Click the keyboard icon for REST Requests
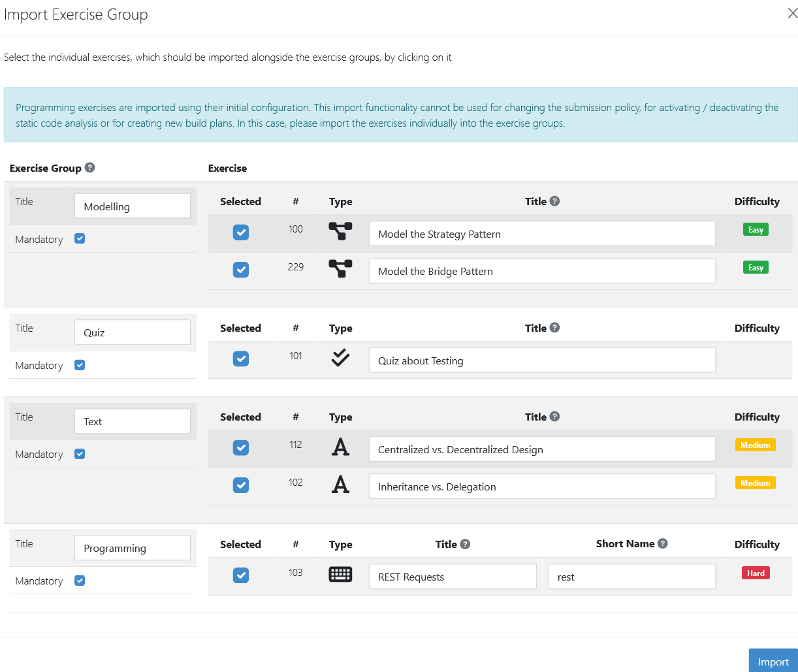 click(340, 575)
